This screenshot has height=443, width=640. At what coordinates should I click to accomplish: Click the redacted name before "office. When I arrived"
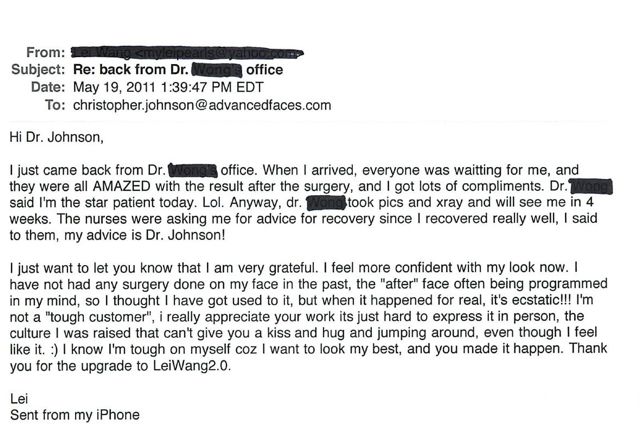[x=193, y=170]
